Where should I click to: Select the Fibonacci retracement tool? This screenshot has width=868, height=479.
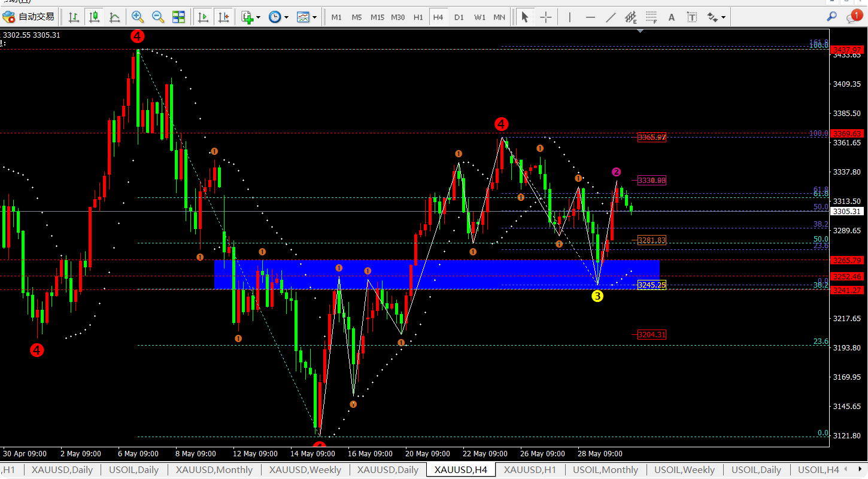point(651,17)
